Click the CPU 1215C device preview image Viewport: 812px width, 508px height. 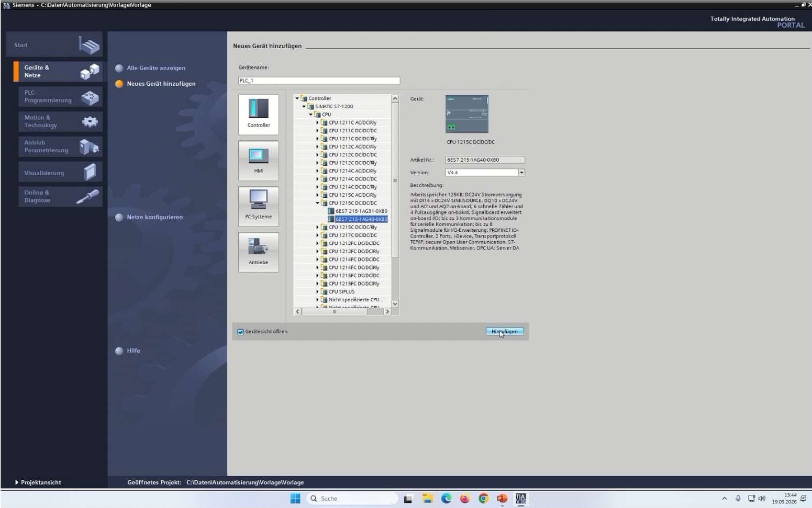coord(467,114)
